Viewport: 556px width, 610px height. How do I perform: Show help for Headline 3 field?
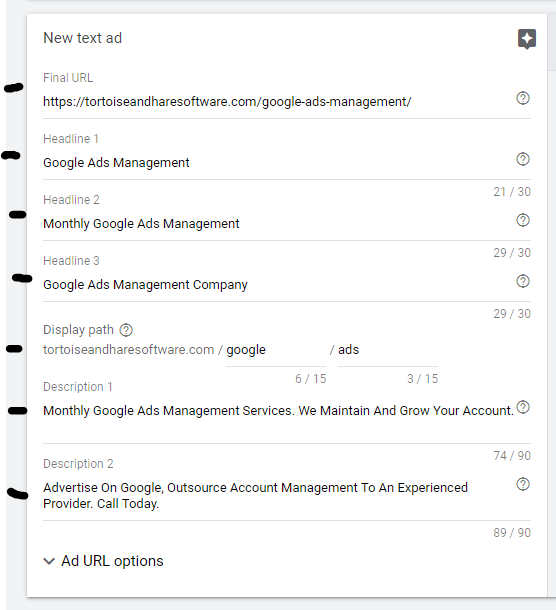(x=523, y=281)
